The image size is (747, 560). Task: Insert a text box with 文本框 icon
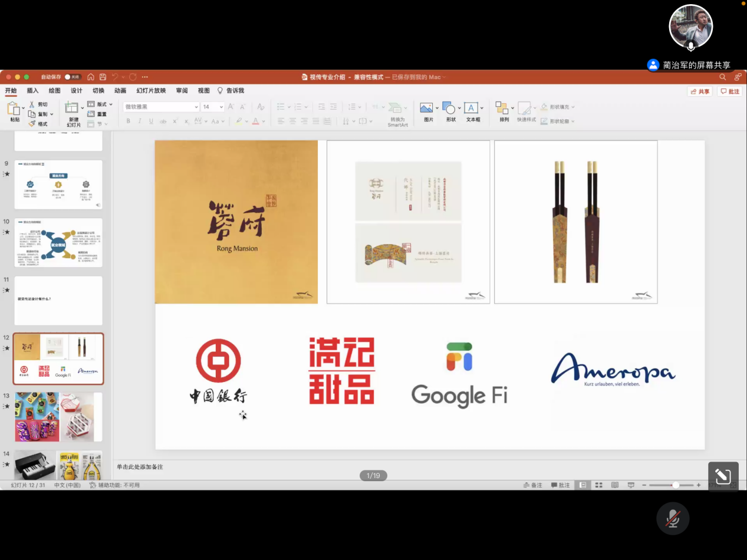coord(472,109)
